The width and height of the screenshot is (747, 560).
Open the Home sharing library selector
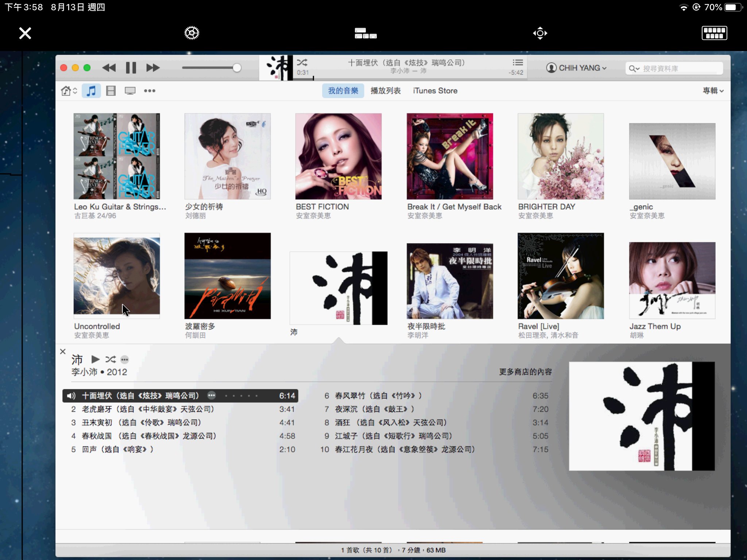69,91
